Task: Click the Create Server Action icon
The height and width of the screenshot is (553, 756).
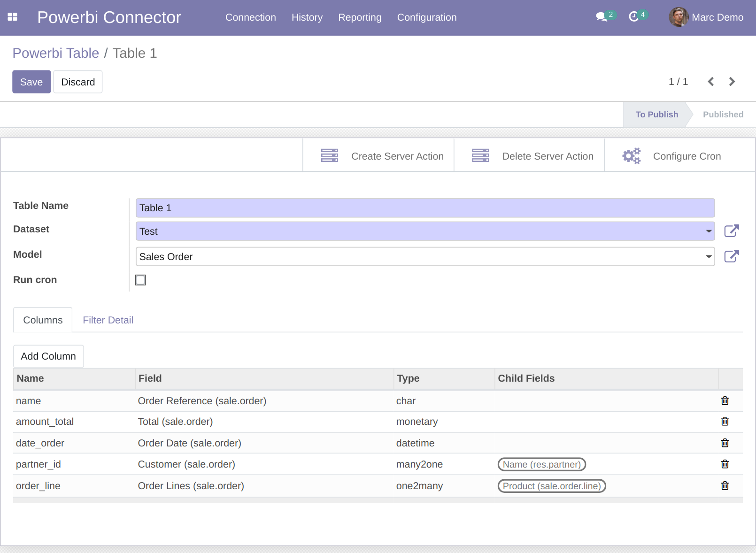Action: coord(330,155)
